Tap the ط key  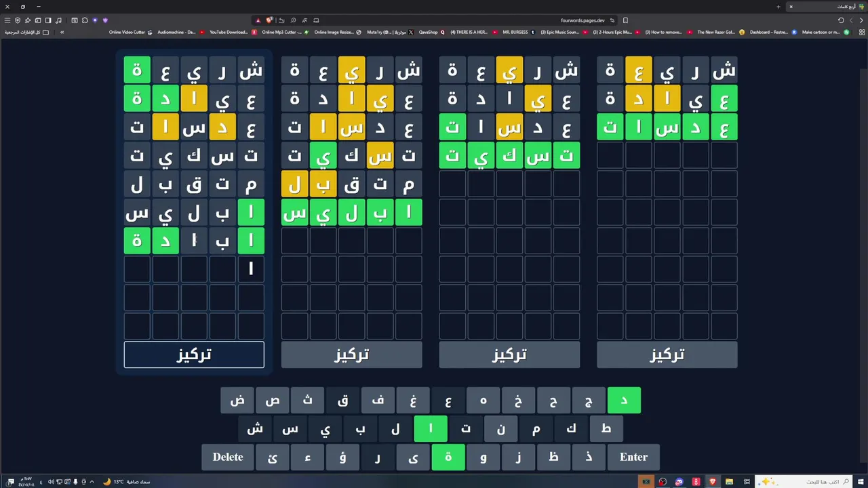[606, 428]
